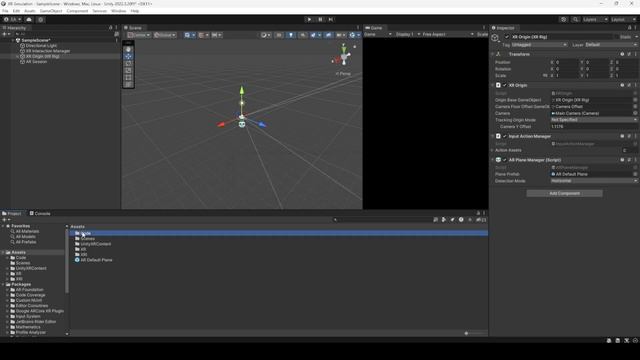Open the Component menu

(x=77, y=11)
